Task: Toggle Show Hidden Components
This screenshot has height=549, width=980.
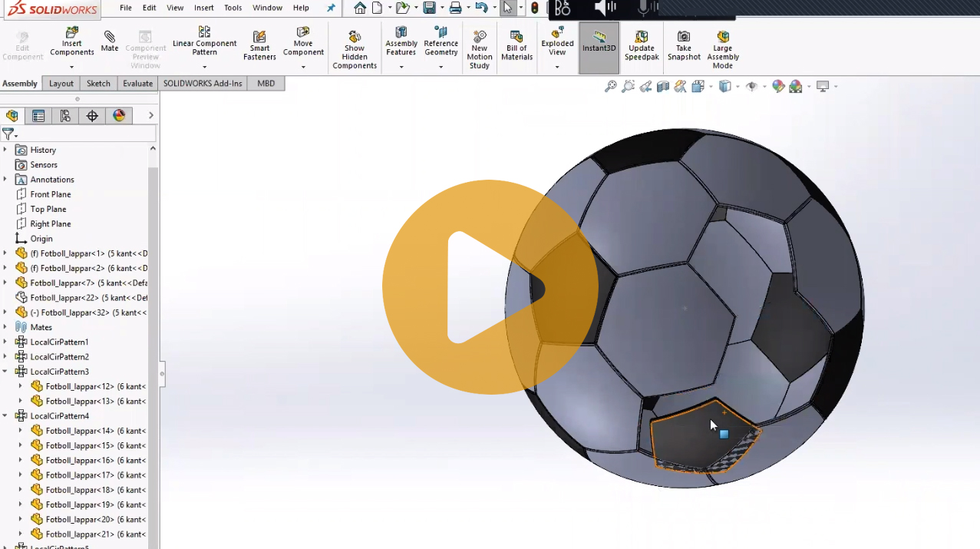Action: [x=355, y=37]
